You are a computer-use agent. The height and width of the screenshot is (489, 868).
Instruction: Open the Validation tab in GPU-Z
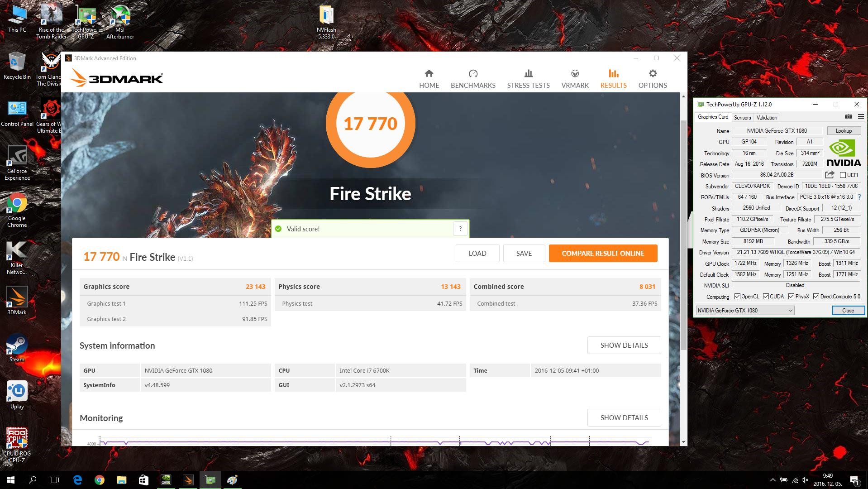(767, 117)
